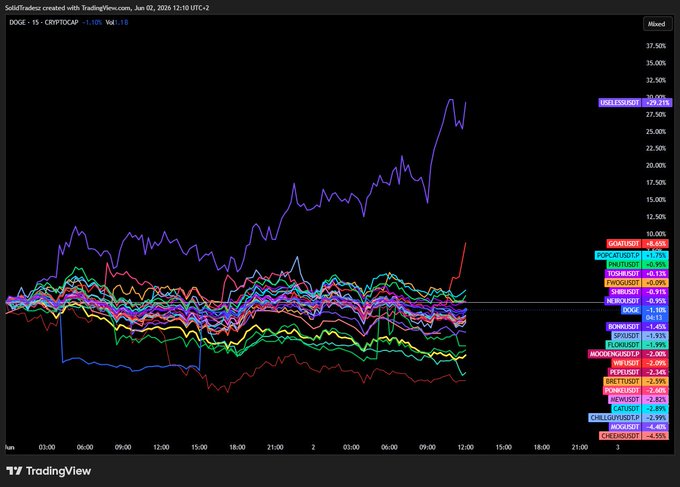
Task: Click the 04:13 bar countdown timer
Action: point(654,318)
